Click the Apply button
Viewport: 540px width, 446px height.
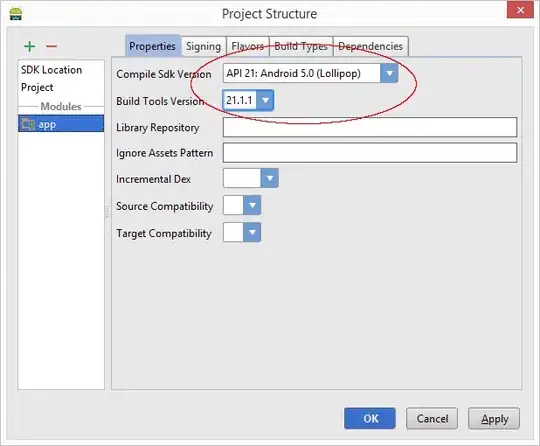click(494, 418)
